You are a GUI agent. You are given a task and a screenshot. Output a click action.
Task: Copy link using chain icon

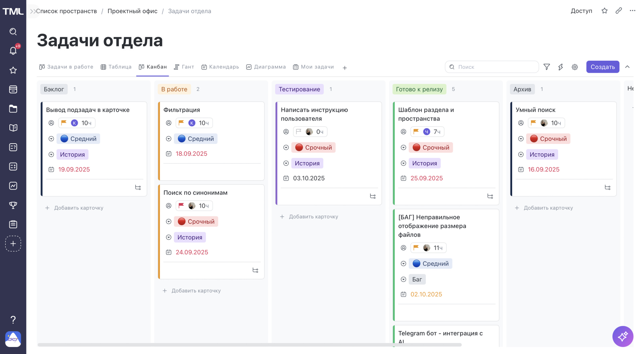point(619,11)
